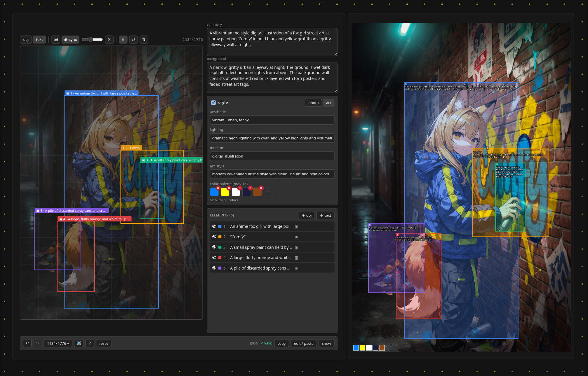The image size is (588, 376).
Task: Remove the yellow color from the palette
Action: (x=229, y=188)
